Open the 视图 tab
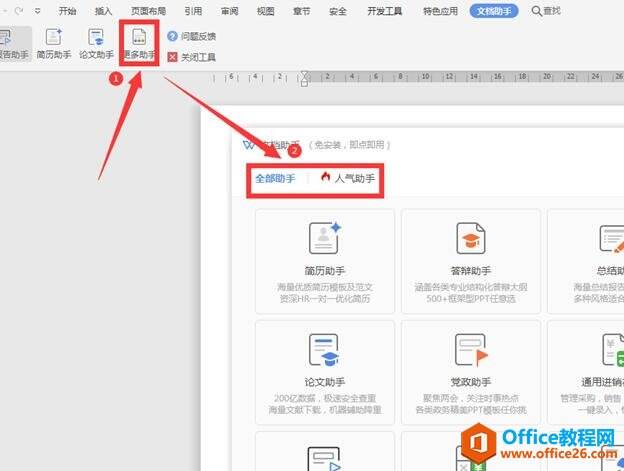624x471 pixels. 265,11
